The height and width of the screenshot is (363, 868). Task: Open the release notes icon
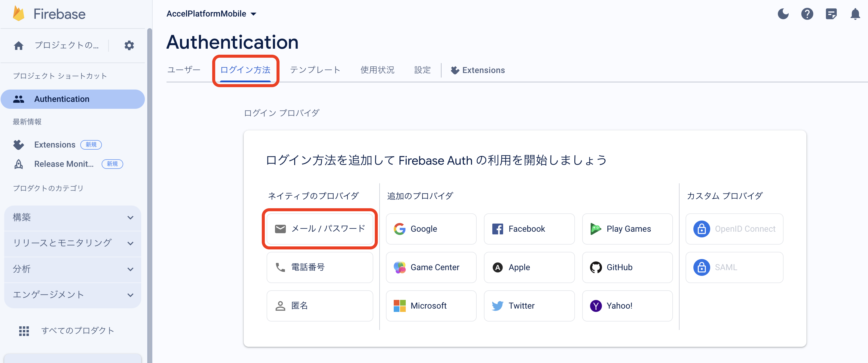click(x=831, y=14)
